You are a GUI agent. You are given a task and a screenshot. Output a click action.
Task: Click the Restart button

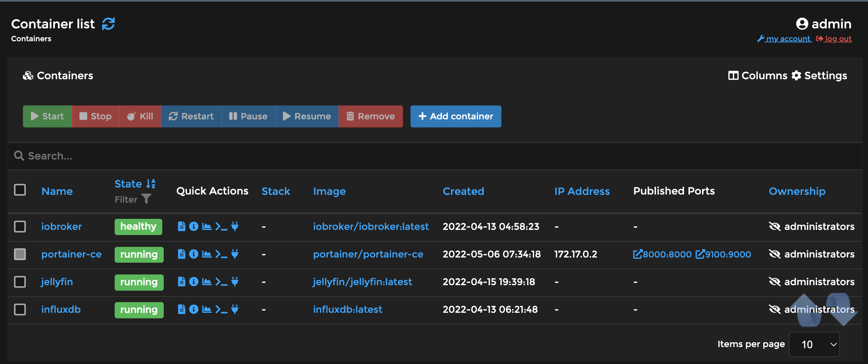pos(191,116)
